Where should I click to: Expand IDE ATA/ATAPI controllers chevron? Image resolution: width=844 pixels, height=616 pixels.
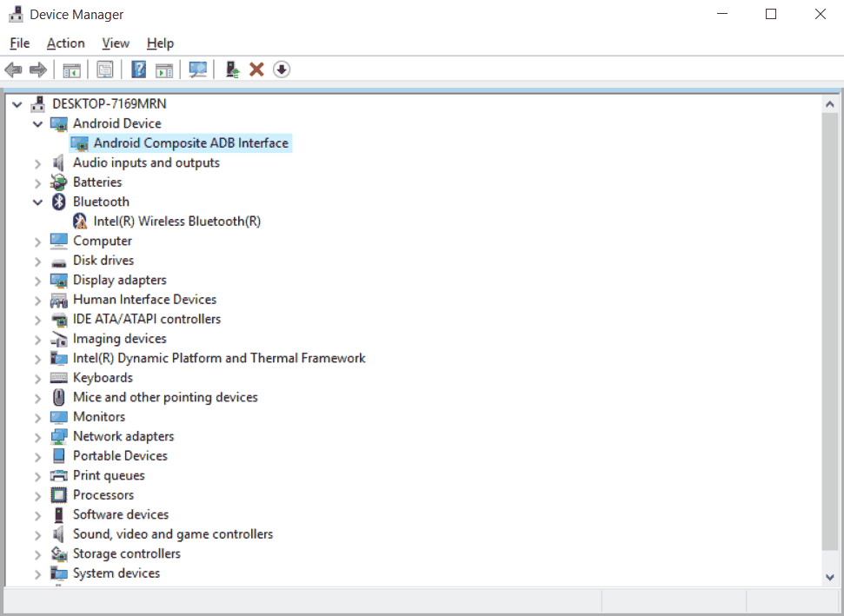point(37,320)
